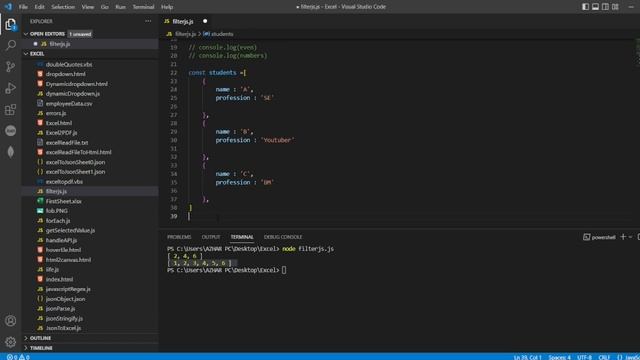
Task: Toggle the bottom panel layout icon
Action: tap(596, 7)
